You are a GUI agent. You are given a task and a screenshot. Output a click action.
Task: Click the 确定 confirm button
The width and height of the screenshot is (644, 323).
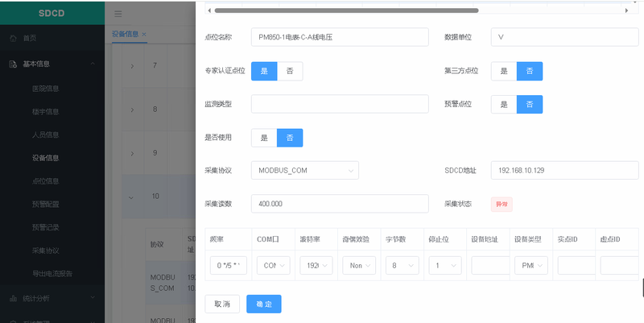(263, 304)
